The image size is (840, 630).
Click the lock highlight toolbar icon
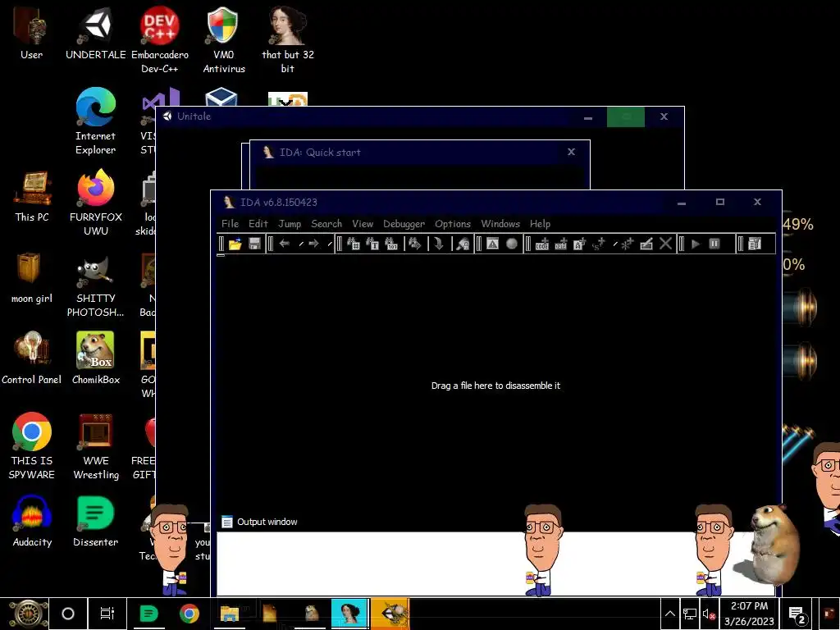pyautogui.click(x=463, y=244)
